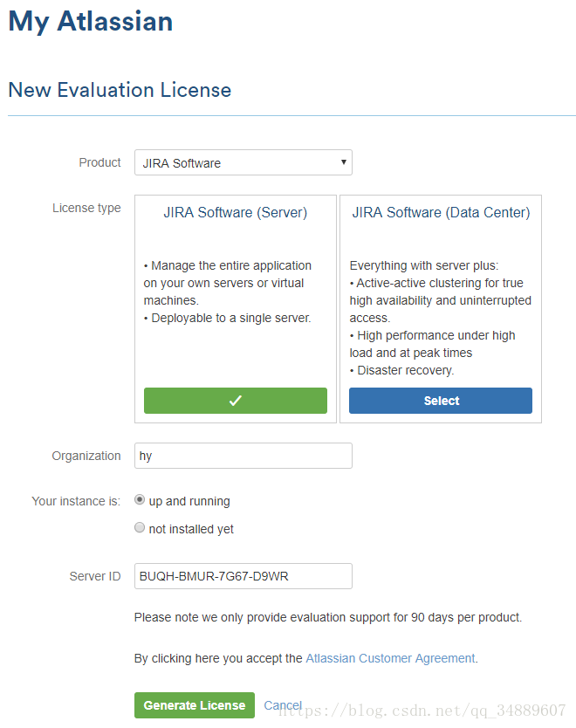Click the "Your instance is:" label
This screenshot has height=728, width=576.
[x=76, y=501]
